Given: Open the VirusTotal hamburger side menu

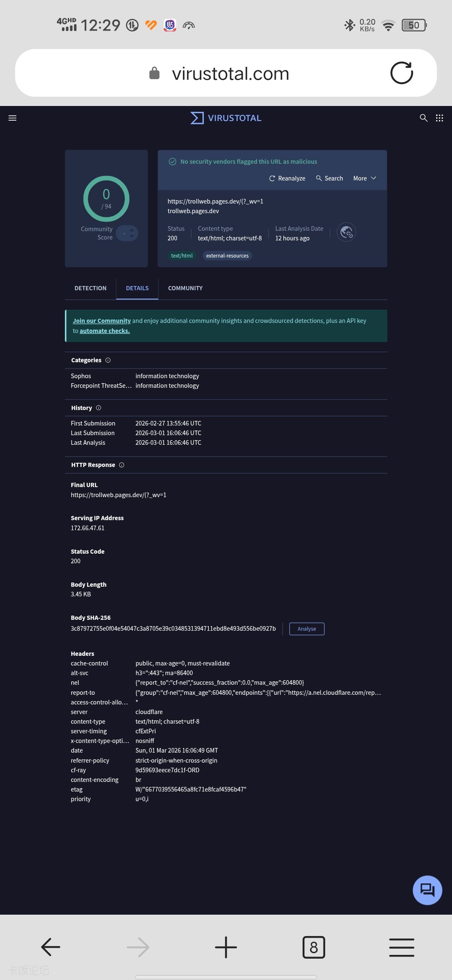Looking at the screenshot, I should click(13, 118).
